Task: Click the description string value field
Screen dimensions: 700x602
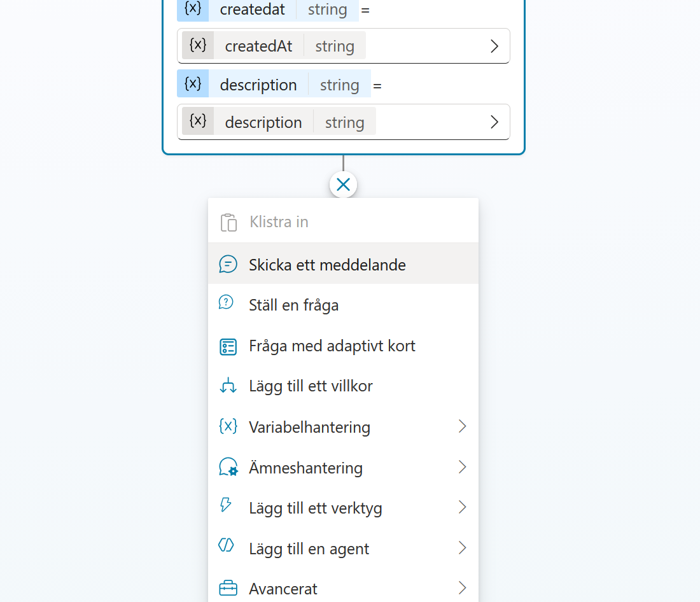Action: (x=343, y=122)
